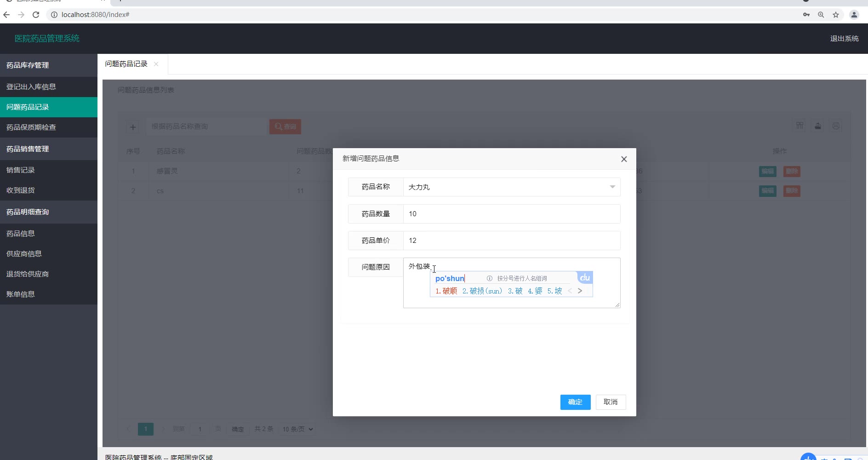Image resolution: width=868 pixels, height=460 pixels.
Task: Click 删除 for the cs row
Action: click(x=792, y=191)
